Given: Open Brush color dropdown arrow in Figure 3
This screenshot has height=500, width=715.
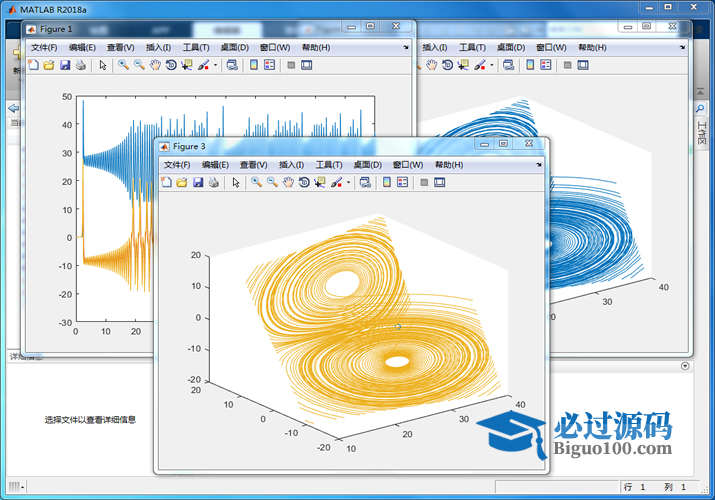Looking at the screenshot, I should 348,183.
